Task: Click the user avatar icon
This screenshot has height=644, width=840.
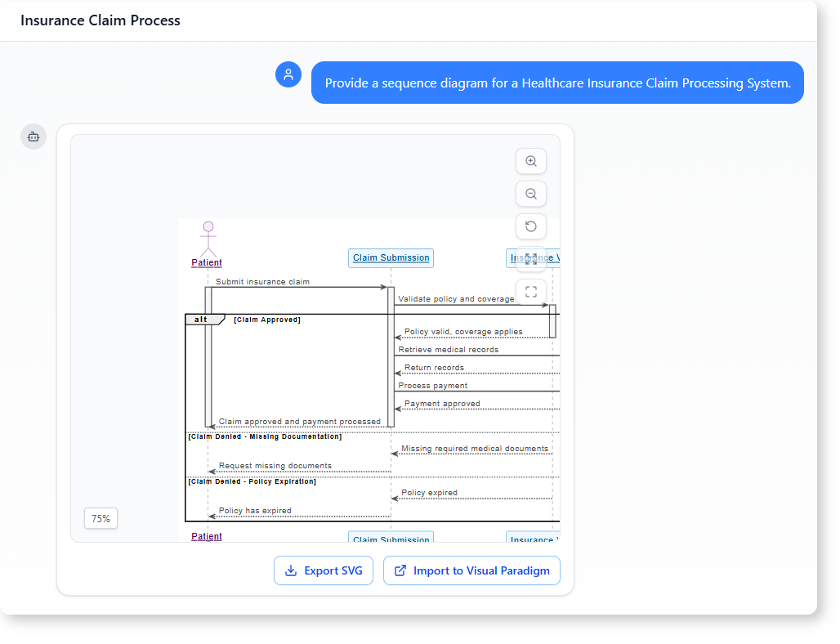Action: [288, 74]
